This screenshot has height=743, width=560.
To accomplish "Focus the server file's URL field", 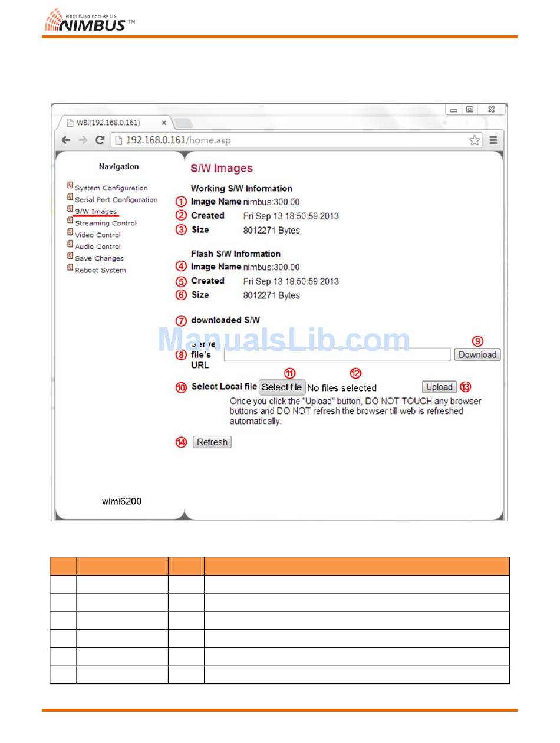I will [x=337, y=354].
